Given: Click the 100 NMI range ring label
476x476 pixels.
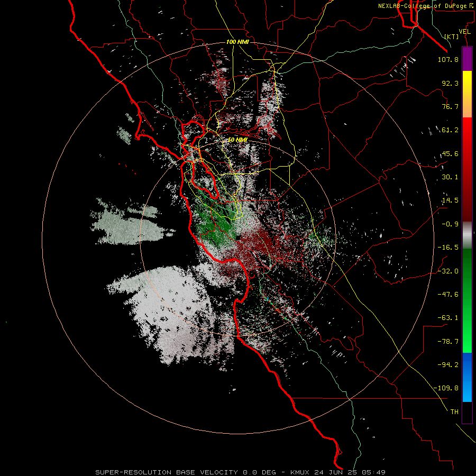Looking at the screenshot, I should coord(237,42).
